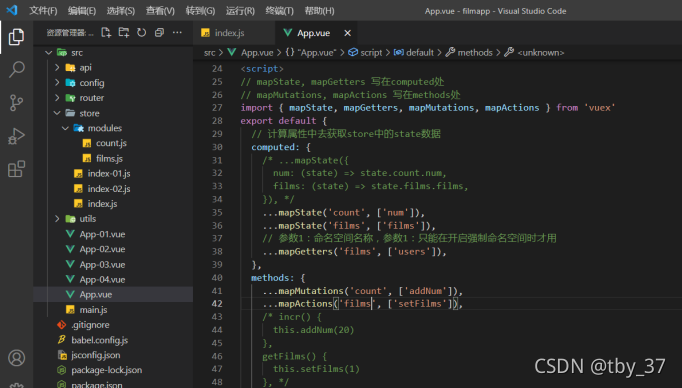Image resolution: width=682 pixels, height=388 pixels.
Task: Expand the utils folder
Action: tap(113, 219)
